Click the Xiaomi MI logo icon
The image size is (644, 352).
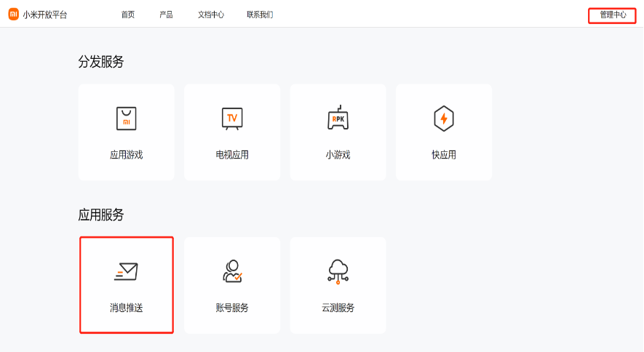click(x=14, y=15)
